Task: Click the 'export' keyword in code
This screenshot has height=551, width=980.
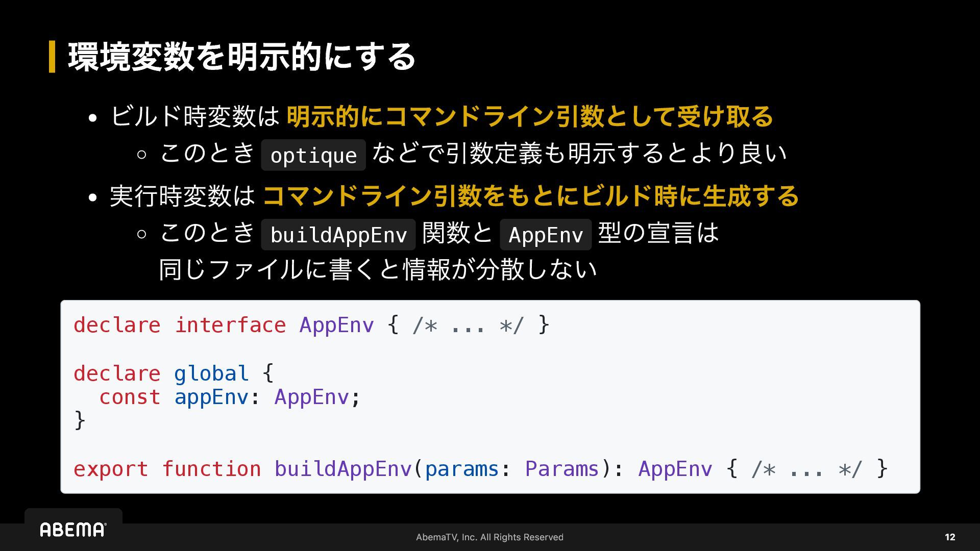Action: click(111, 469)
